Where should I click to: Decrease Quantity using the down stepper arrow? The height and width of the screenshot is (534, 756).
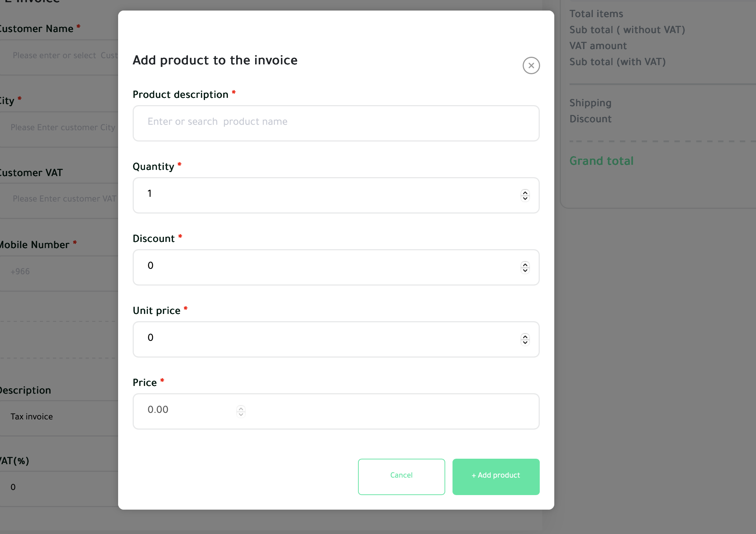pyautogui.click(x=525, y=198)
